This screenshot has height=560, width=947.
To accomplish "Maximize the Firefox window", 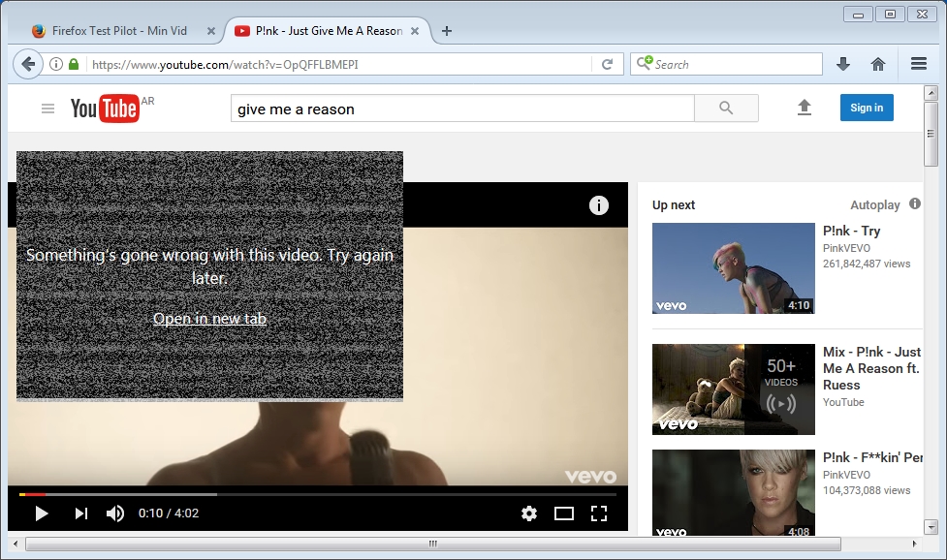I will 890,14.
